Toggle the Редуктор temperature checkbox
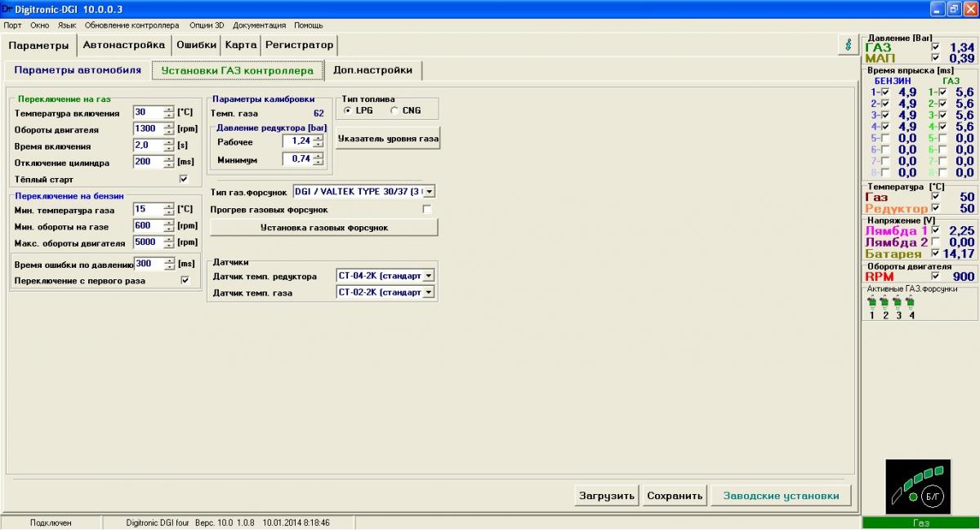 [x=936, y=208]
